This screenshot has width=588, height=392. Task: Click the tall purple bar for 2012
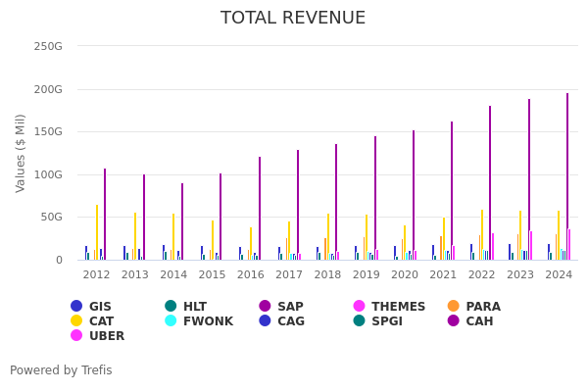click(105, 214)
